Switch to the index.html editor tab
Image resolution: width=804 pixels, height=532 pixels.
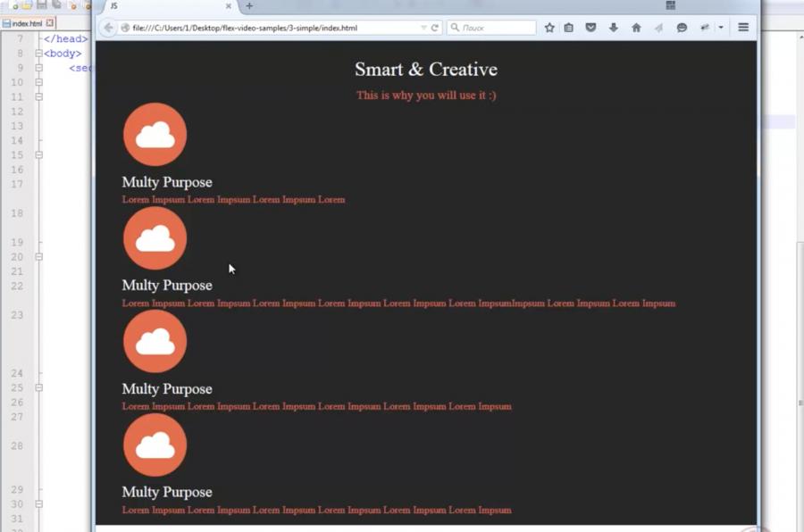tap(26, 23)
